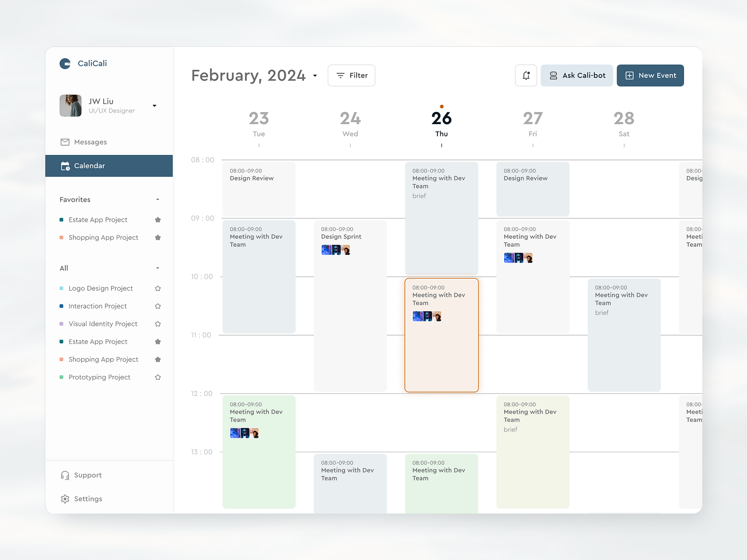The height and width of the screenshot is (560, 747).
Task: Unpin Estate App Project from Favorites
Action: pyautogui.click(x=158, y=219)
